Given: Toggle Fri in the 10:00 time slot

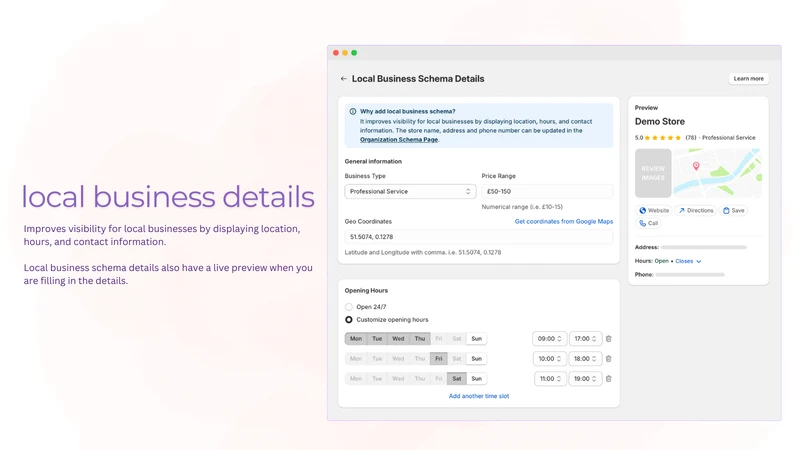Looking at the screenshot, I should pyautogui.click(x=439, y=359).
